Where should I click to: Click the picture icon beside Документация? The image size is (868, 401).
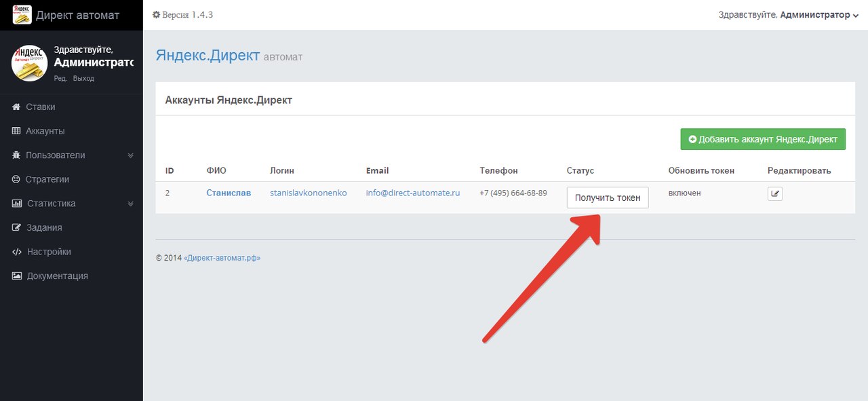pyautogui.click(x=16, y=276)
